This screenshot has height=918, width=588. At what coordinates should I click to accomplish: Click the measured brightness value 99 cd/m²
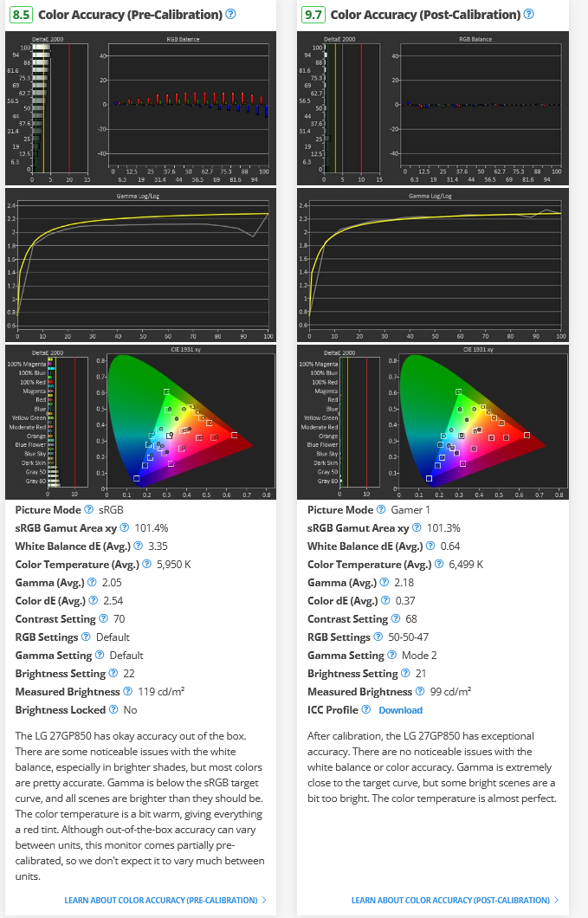450,691
